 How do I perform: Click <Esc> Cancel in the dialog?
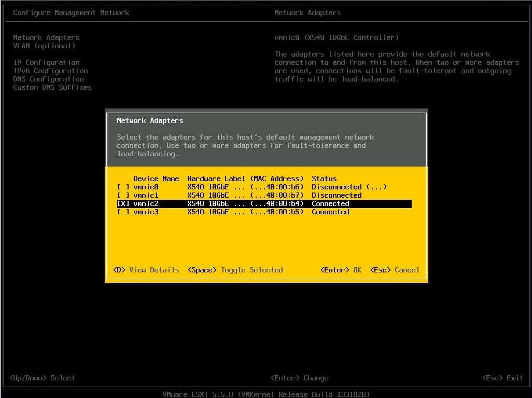(395, 270)
